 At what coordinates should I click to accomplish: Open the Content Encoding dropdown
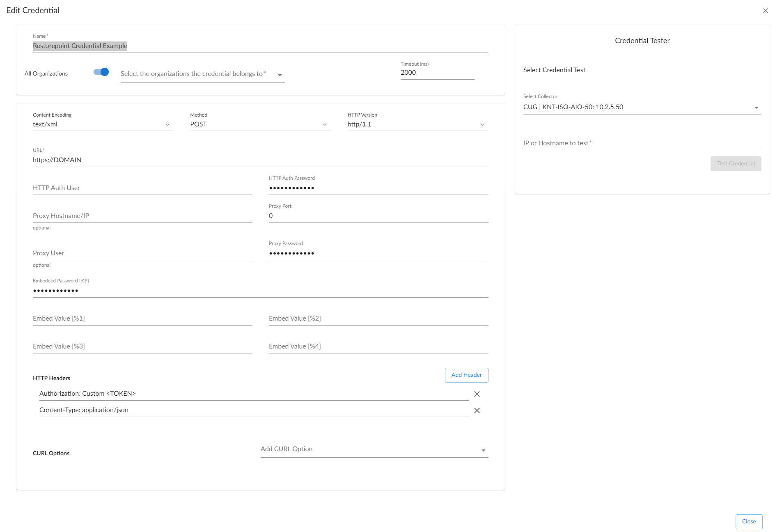(x=167, y=124)
